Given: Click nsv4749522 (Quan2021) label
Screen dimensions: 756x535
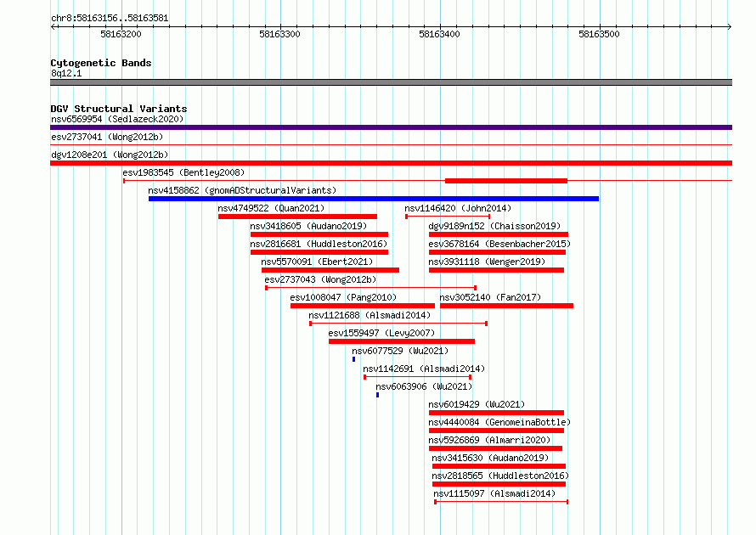Looking at the screenshot, I should 271,208.
